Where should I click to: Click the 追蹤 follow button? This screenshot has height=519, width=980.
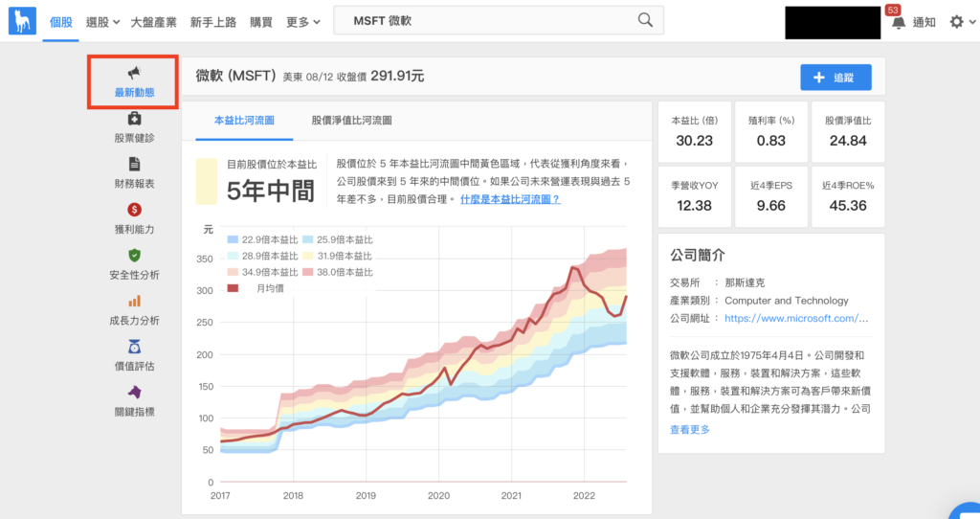pos(835,78)
